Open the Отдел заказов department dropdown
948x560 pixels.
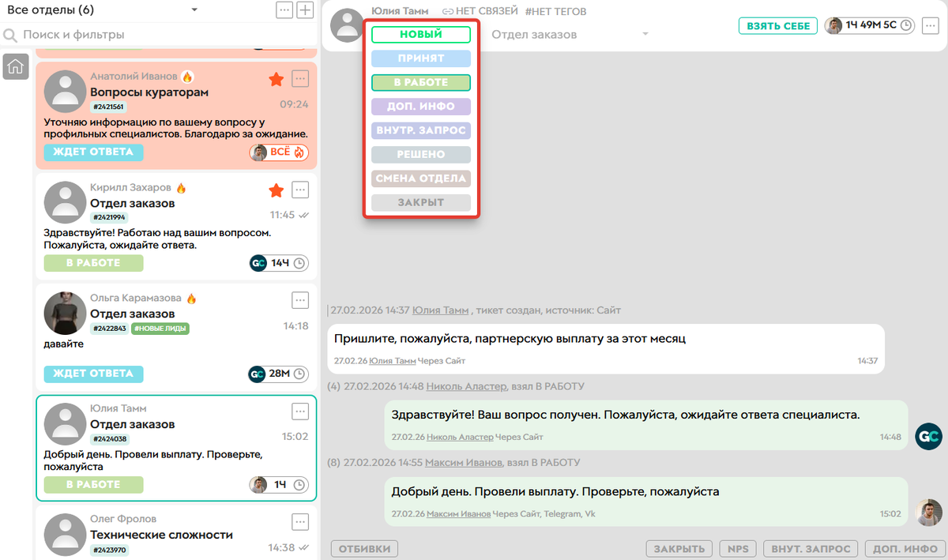(x=570, y=34)
